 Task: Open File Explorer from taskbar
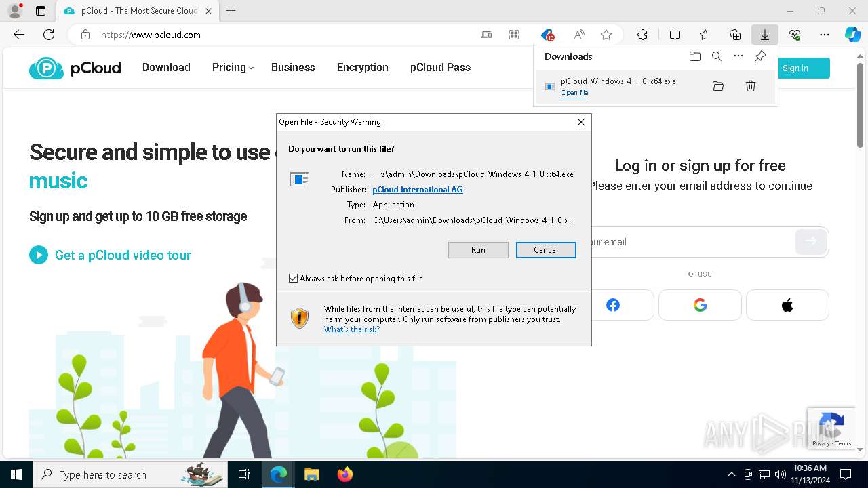click(x=311, y=474)
